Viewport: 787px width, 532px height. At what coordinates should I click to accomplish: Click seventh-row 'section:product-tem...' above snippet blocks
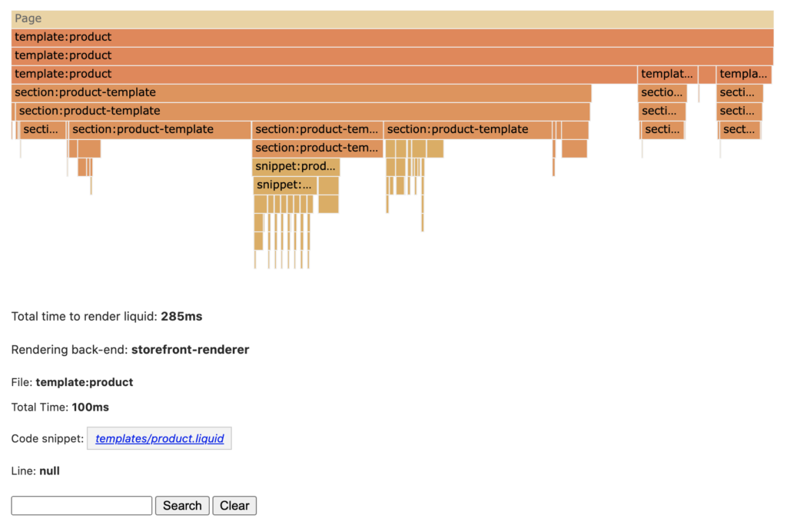(317, 148)
